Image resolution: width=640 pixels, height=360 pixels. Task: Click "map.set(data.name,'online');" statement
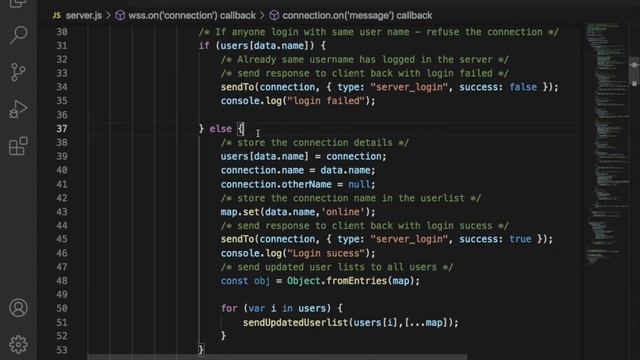(x=298, y=212)
